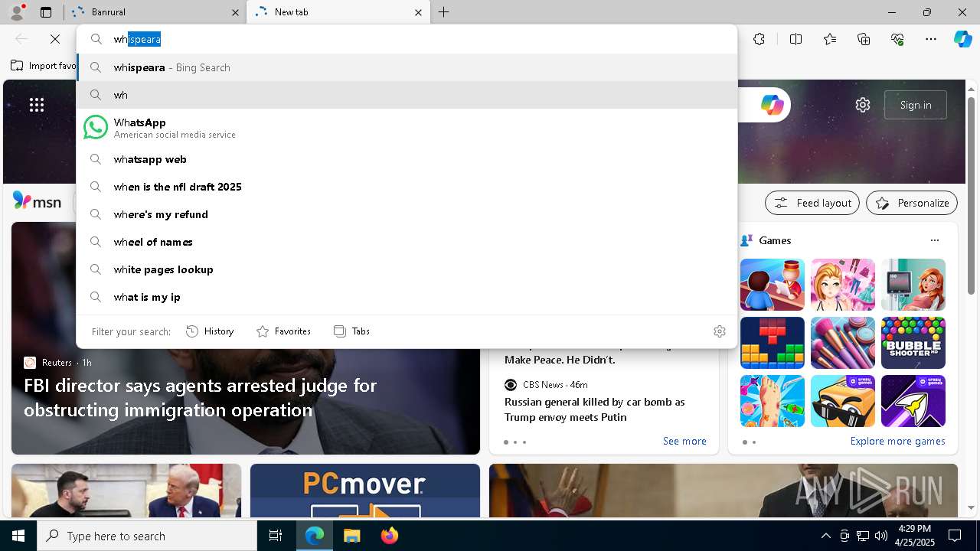Screen dimensions: 980x551
Task: Click Explore more games link
Action: (x=897, y=441)
